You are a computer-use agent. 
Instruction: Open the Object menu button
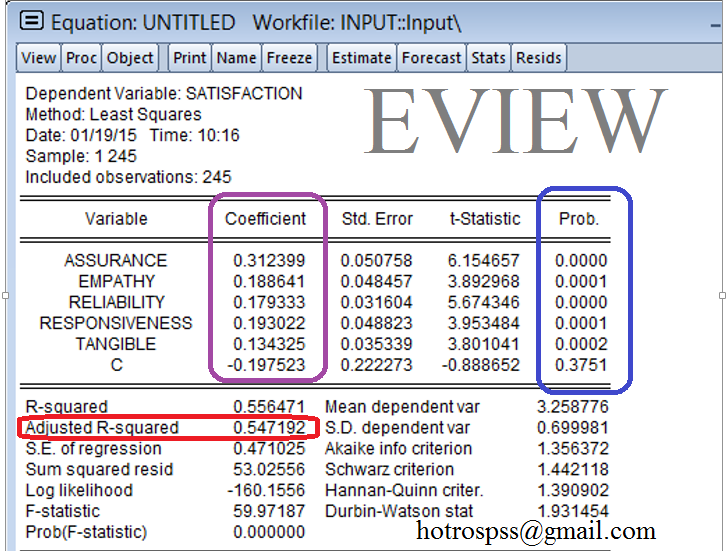pyautogui.click(x=130, y=58)
